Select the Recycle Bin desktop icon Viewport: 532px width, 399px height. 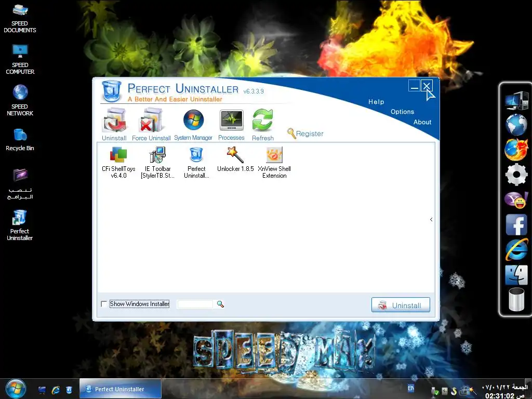click(20, 140)
